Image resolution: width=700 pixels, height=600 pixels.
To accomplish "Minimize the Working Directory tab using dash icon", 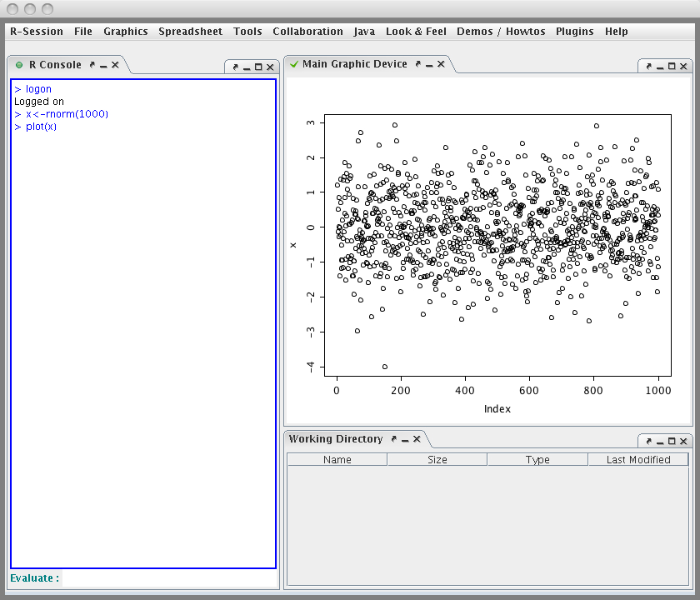I will point(404,439).
